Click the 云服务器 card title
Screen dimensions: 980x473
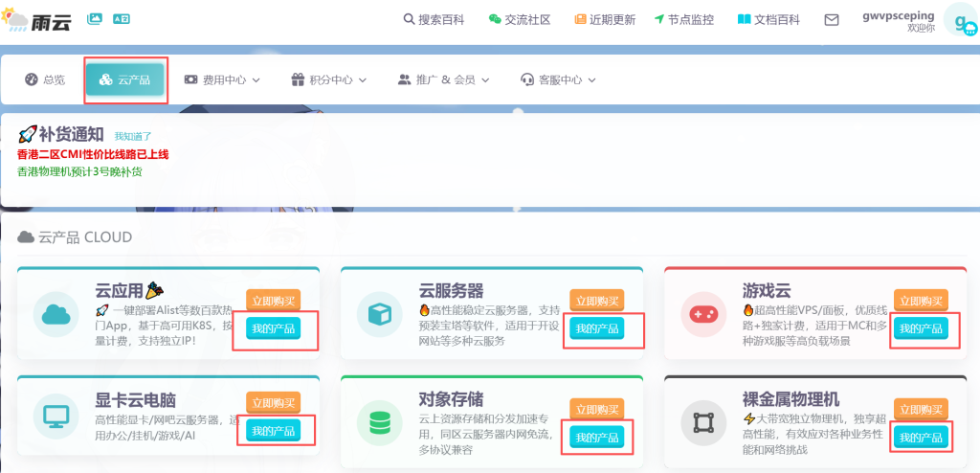451,291
